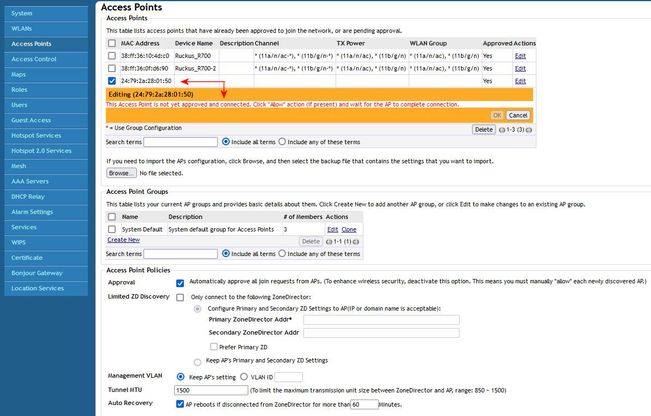This screenshot has width=651, height=416.
Task: Enable Limited ZD Discovery option
Action: 180,297
